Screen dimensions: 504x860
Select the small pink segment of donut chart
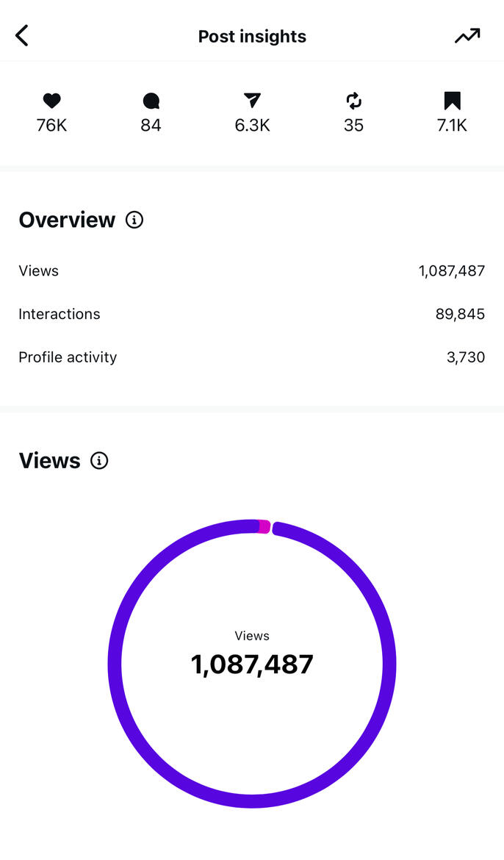click(264, 526)
